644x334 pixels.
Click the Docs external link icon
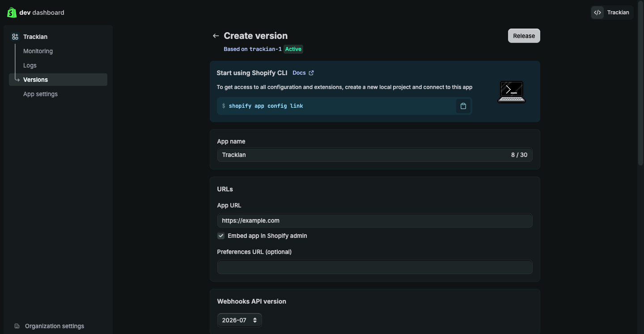[311, 73]
